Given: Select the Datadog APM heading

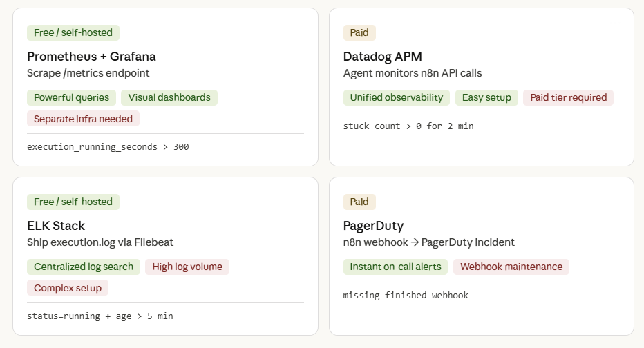Looking at the screenshot, I should [x=382, y=56].
